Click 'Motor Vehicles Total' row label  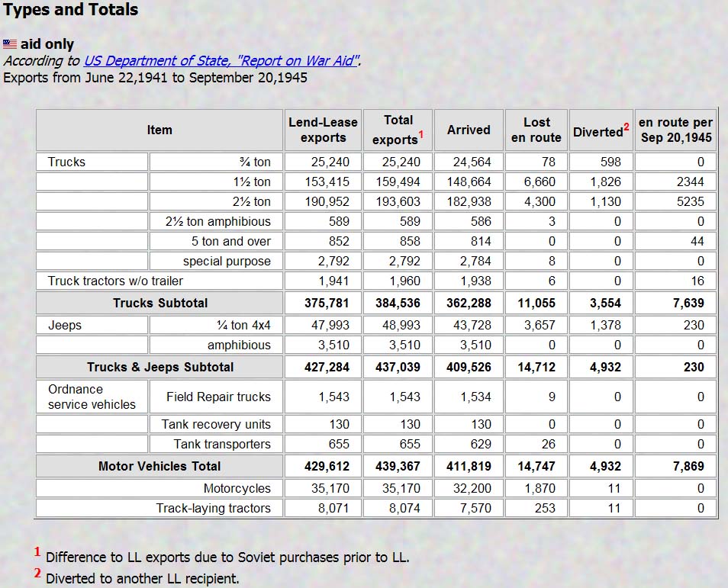click(x=159, y=467)
